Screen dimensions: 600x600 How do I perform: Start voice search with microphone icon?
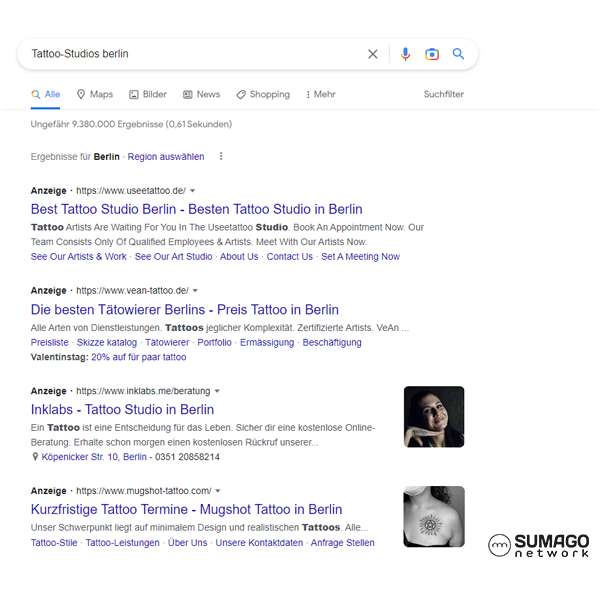coord(405,54)
